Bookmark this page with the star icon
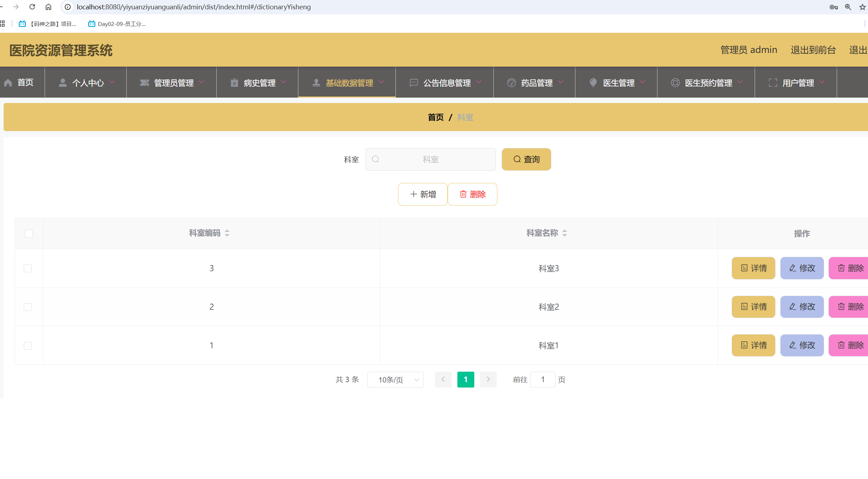Viewport: 868px width, 479px height. [x=862, y=7]
